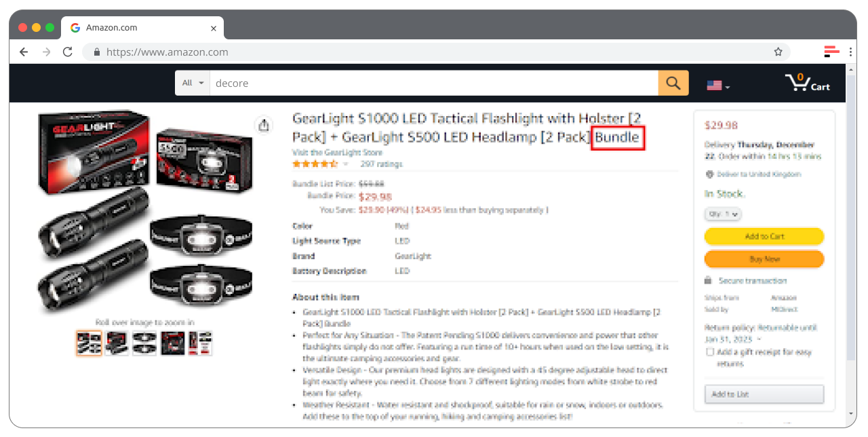
Task: Open the browser three-dot menu
Action: coord(850,52)
